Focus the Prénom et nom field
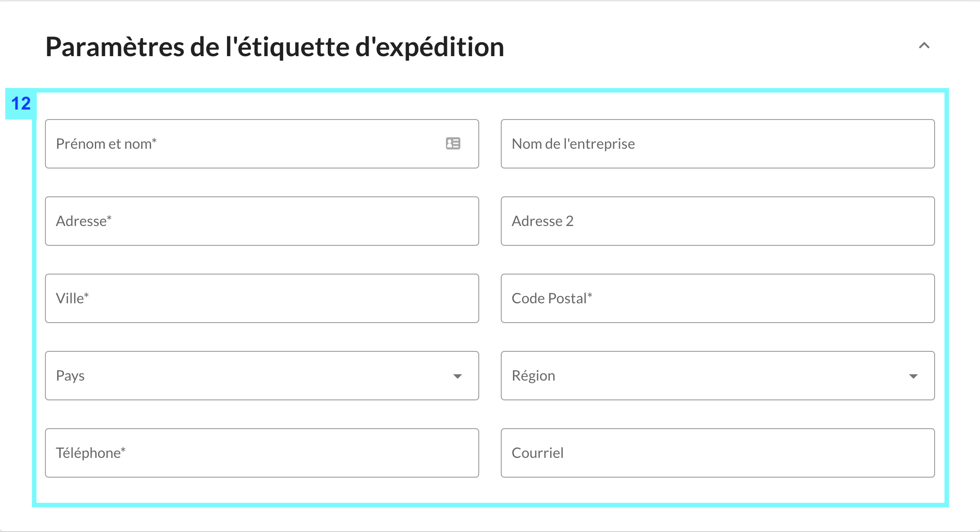Image resolution: width=980 pixels, height=532 pixels. pos(262,144)
